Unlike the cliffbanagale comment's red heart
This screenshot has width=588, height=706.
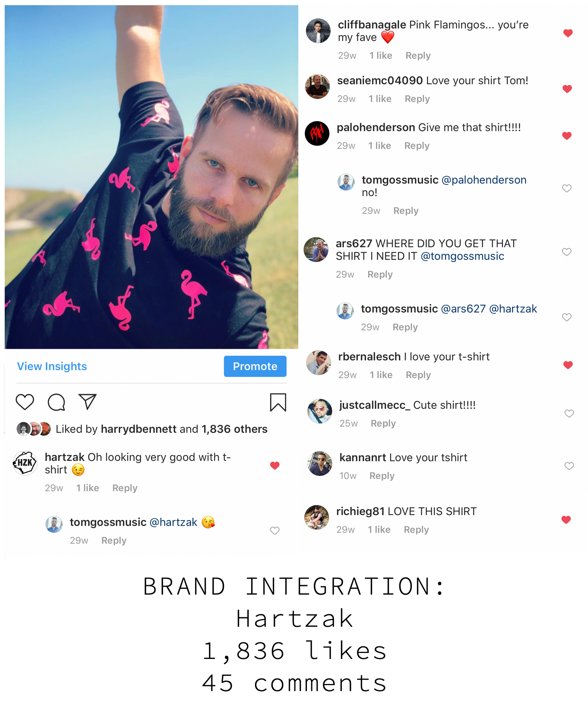click(x=568, y=33)
